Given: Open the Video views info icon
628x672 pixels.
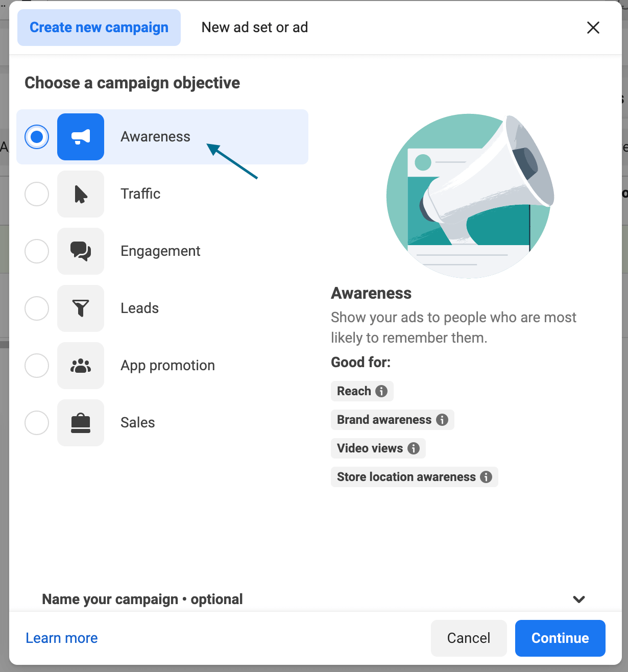Looking at the screenshot, I should tap(413, 448).
